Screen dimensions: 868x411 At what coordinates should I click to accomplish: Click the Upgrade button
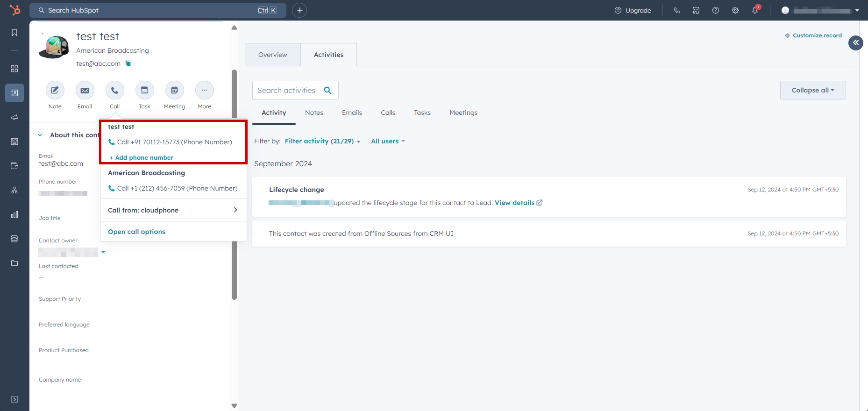[x=633, y=10]
